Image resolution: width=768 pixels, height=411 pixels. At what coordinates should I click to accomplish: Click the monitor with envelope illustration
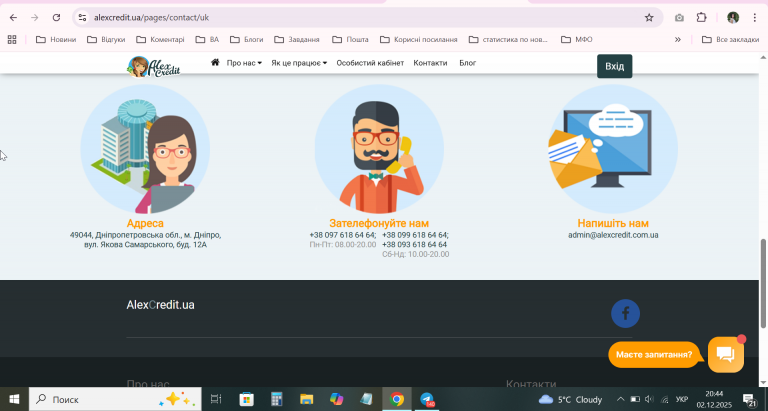click(x=613, y=149)
